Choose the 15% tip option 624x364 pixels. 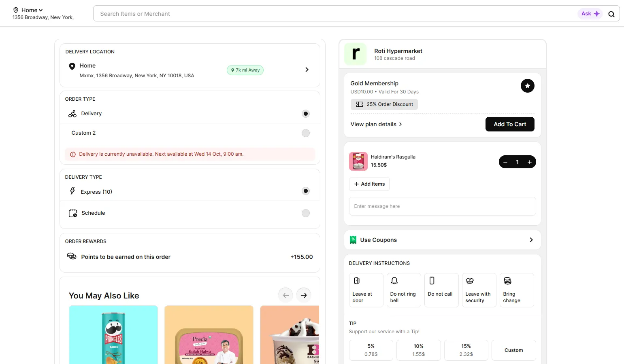[466, 350]
